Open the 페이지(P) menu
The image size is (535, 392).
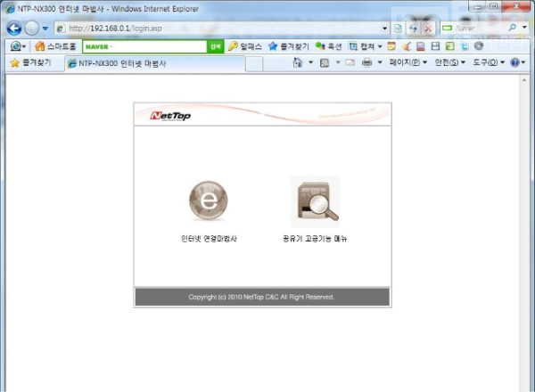(408, 62)
